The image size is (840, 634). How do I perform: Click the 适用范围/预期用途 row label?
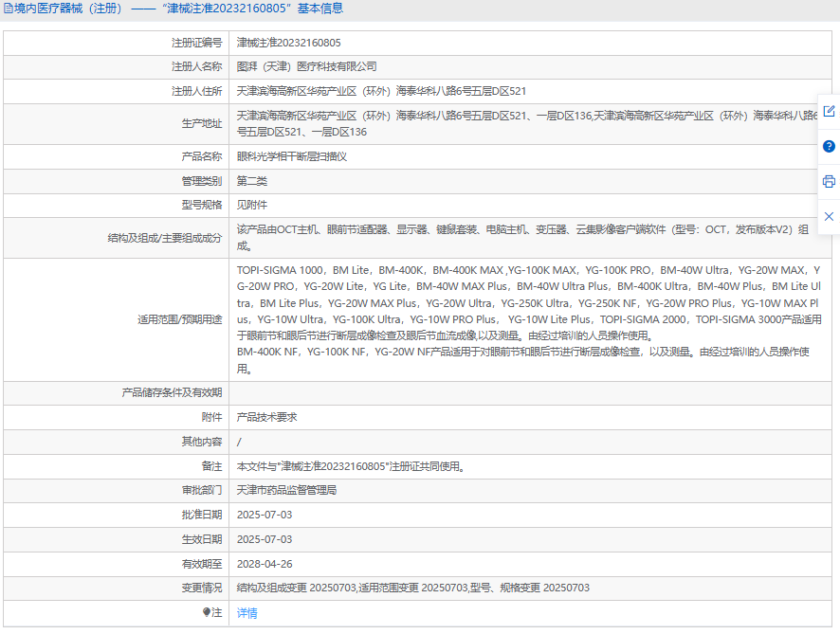(179, 319)
